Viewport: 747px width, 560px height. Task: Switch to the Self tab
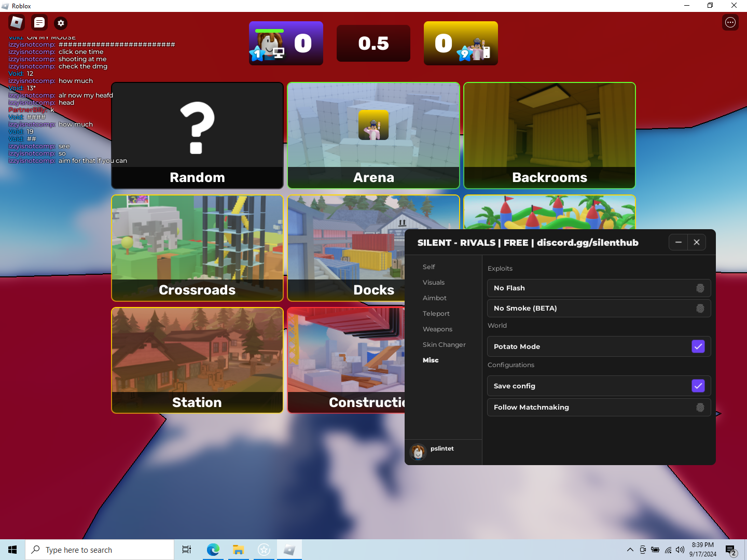coord(429,267)
